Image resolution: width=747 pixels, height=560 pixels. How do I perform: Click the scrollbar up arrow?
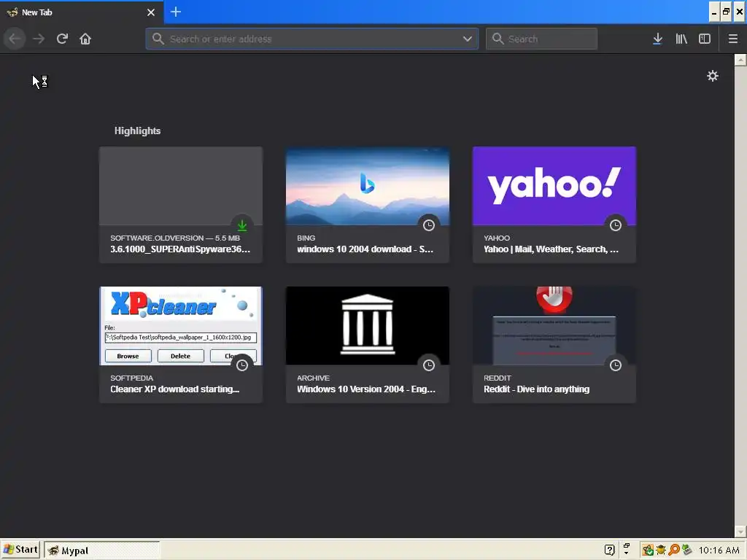(740, 60)
